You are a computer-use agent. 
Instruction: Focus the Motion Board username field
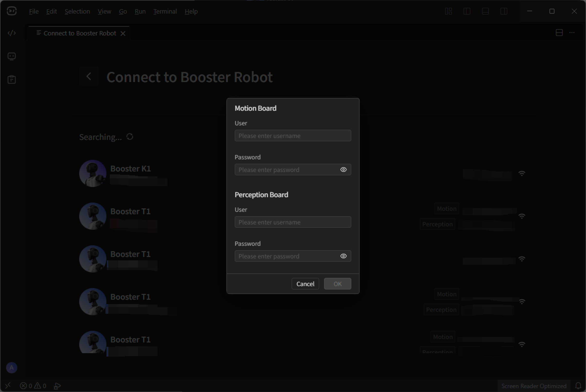point(293,136)
